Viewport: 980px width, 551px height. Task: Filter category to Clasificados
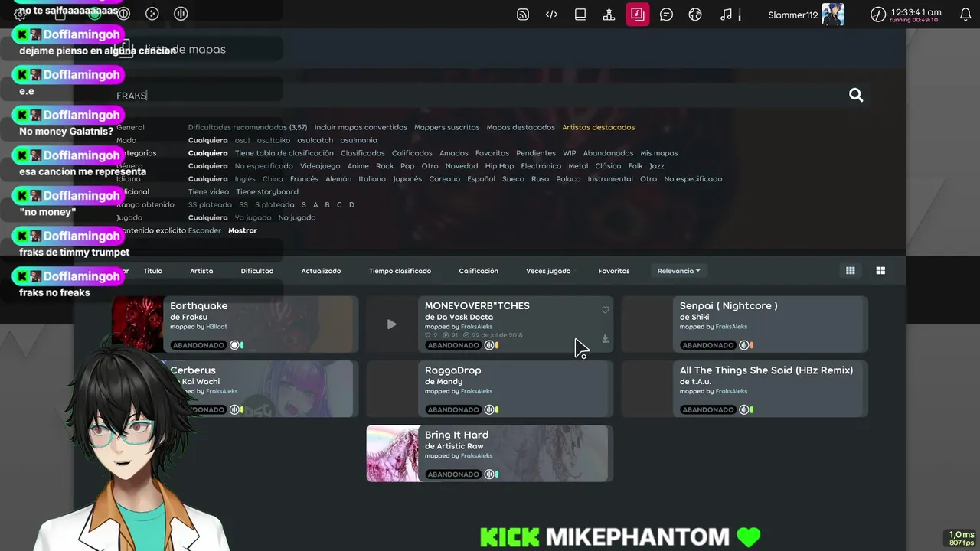pos(363,153)
